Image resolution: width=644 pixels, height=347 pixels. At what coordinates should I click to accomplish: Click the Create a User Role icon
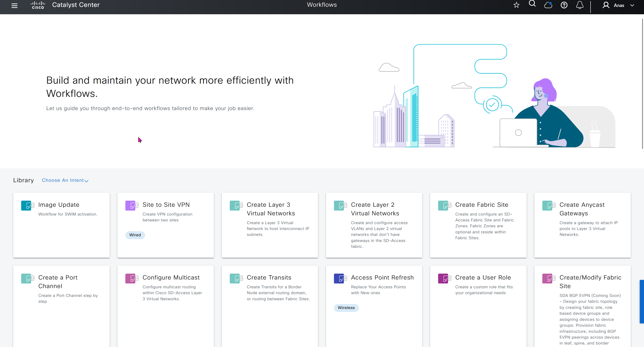point(444,278)
